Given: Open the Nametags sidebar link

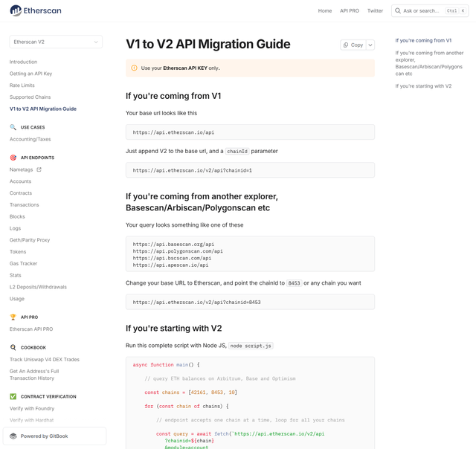Looking at the screenshot, I should [21, 169].
